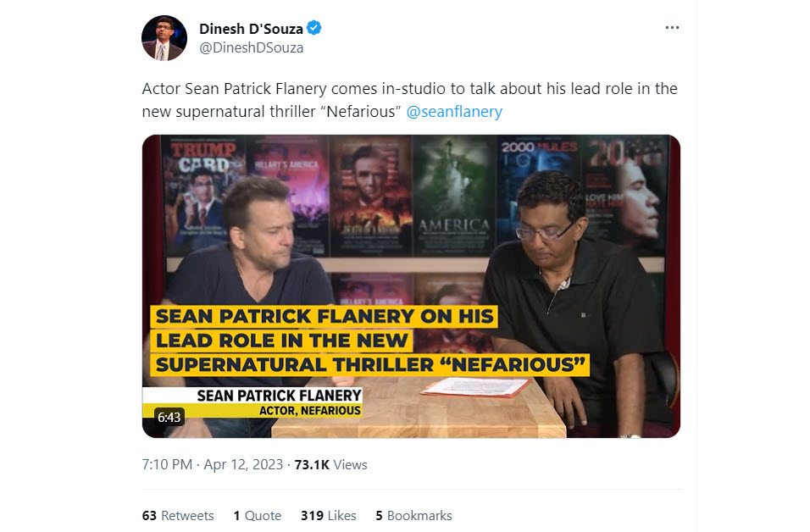Show the 319 Likes list
This screenshot has height=532, width=810.
pyautogui.click(x=329, y=515)
